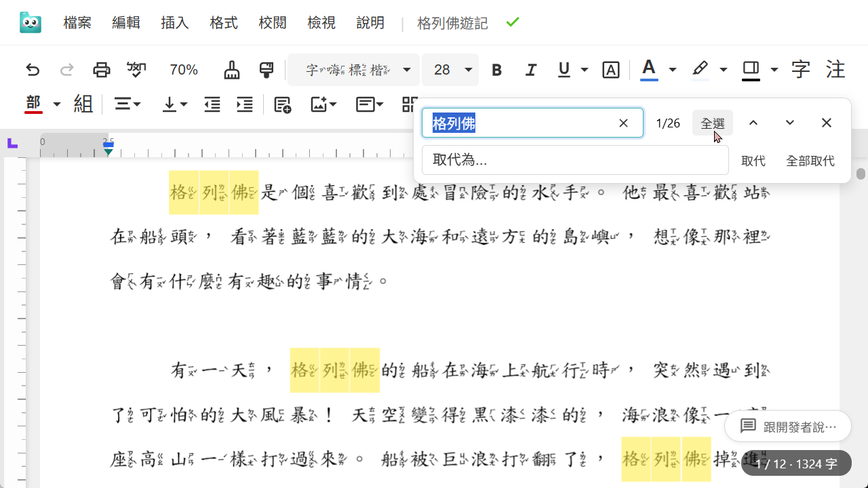Expand the 部 tool options arrow
This screenshot has height=488, width=868.
pyautogui.click(x=57, y=104)
